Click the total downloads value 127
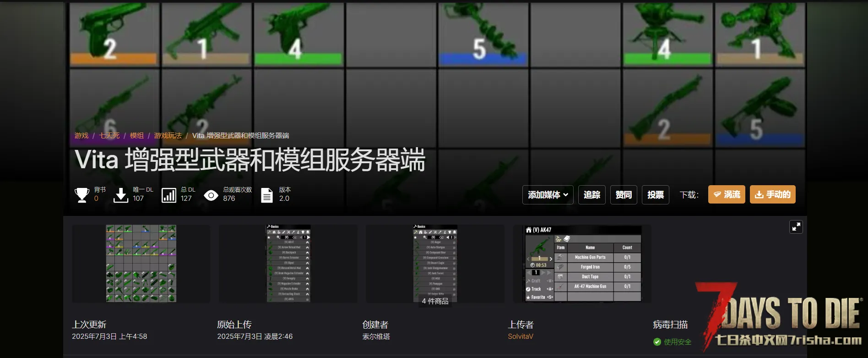 (x=186, y=198)
